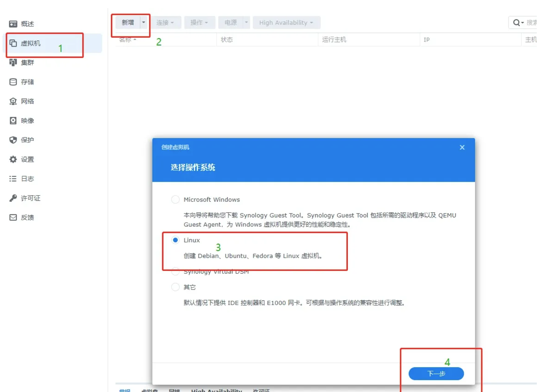Open the 日志 (Log) section

tap(26, 179)
